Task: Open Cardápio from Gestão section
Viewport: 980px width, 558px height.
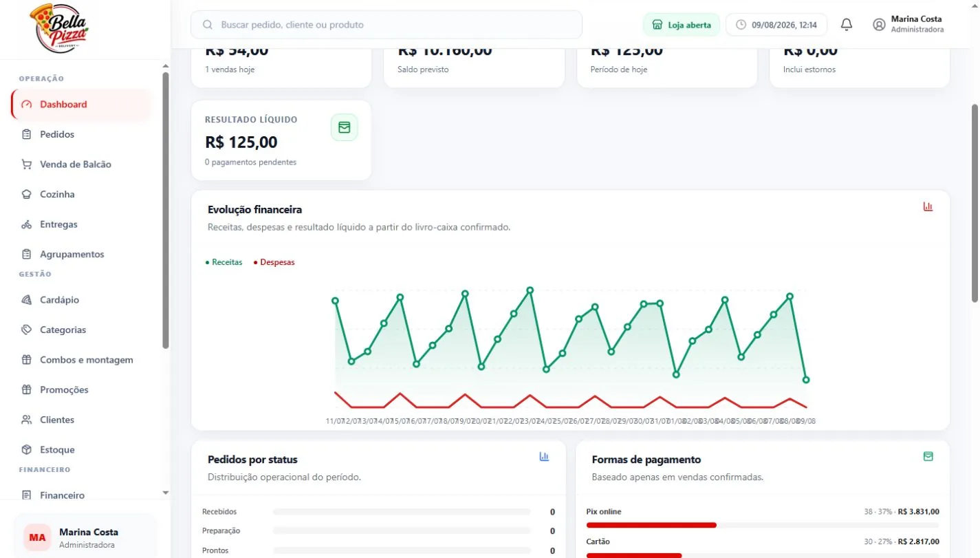Action: [x=81, y=300]
